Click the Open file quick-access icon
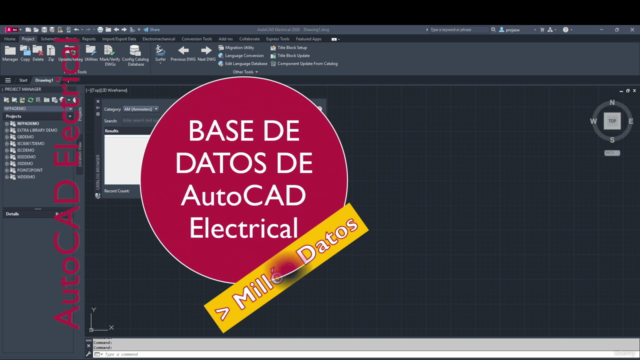 click(36, 30)
